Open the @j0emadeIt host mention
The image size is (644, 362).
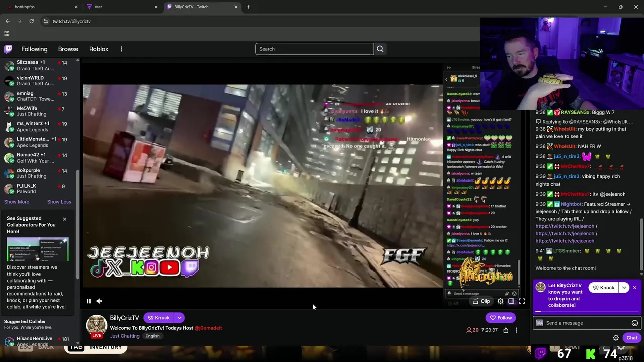pos(208,328)
